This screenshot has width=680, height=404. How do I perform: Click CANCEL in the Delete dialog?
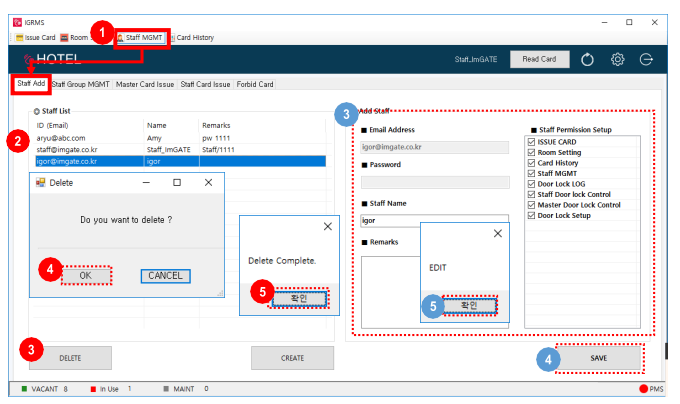(165, 276)
